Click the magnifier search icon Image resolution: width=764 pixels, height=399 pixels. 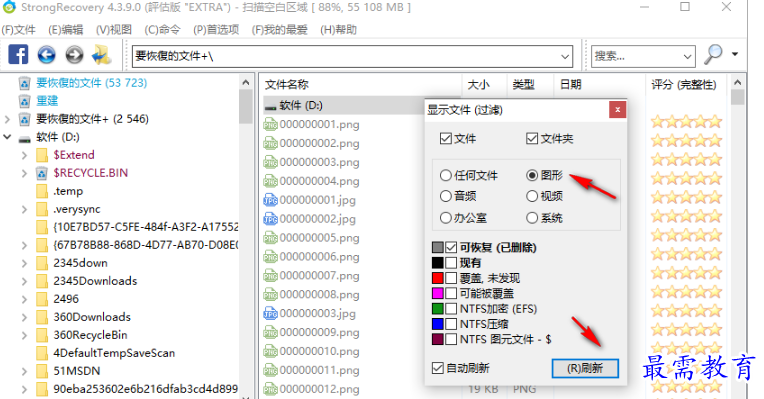(713, 55)
